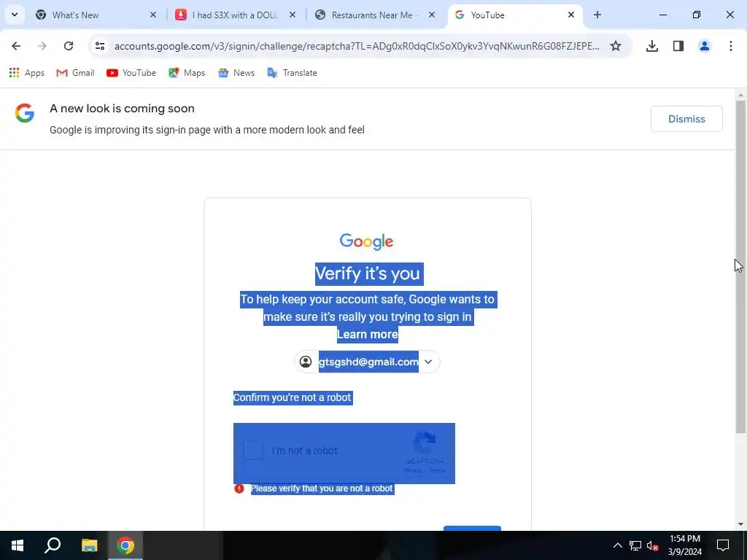The image size is (747, 560).
Task: Show hidden system tray icons
Action: (617, 545)
